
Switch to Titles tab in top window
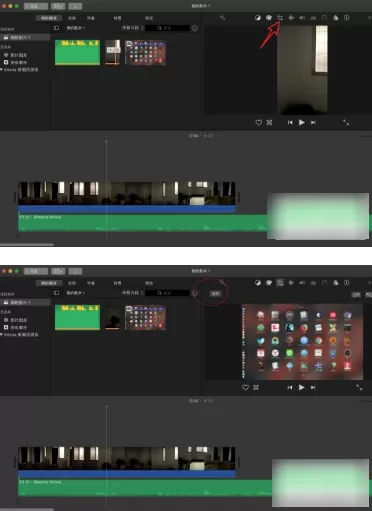(x=91, y=18)
